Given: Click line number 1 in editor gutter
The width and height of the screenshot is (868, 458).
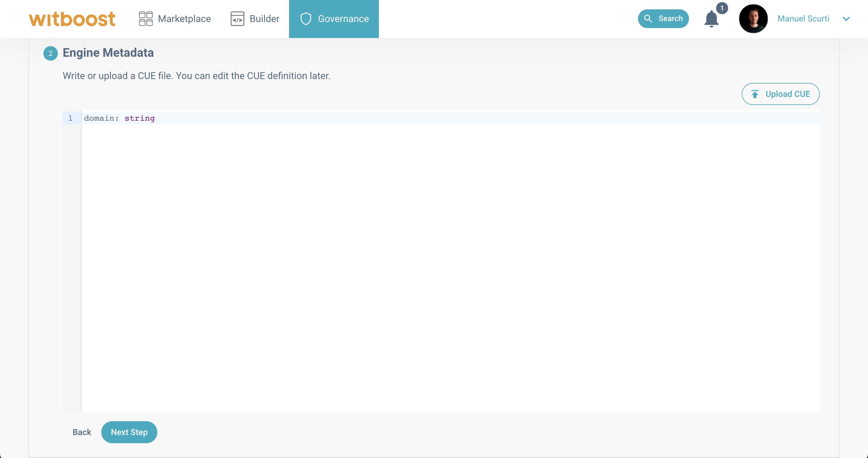Looking at the screenshot, I should point(71,118).
